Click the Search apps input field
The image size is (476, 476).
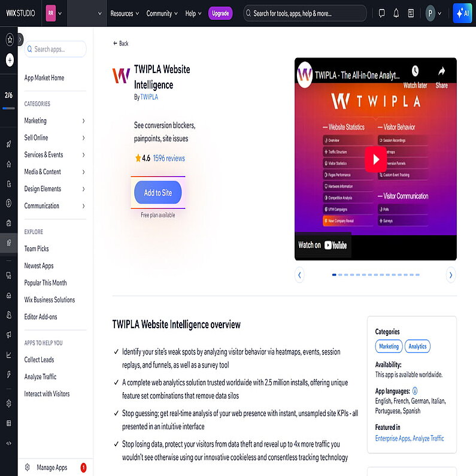click(56, 49)
